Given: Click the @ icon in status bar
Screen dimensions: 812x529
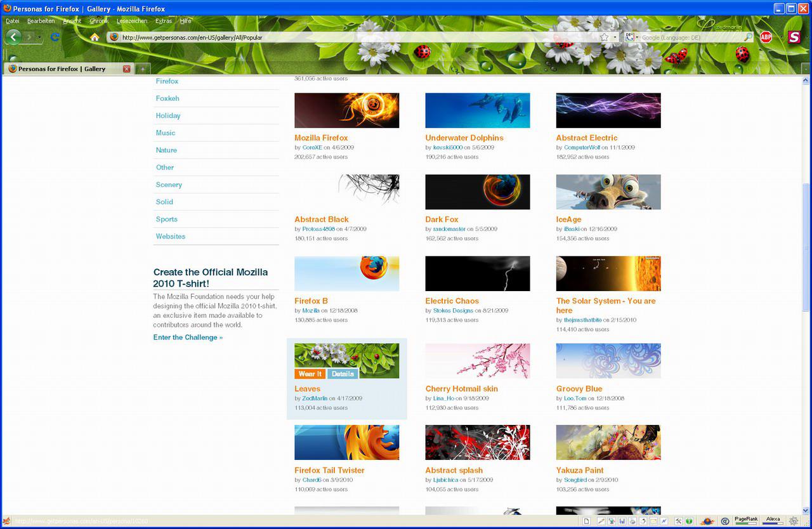Looking at the screenshot, I should (725, 521).
